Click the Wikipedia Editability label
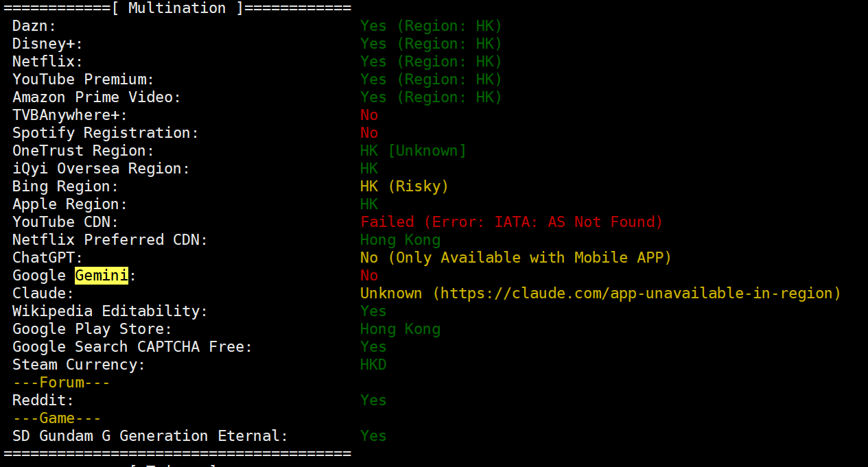 coord(110,311)
